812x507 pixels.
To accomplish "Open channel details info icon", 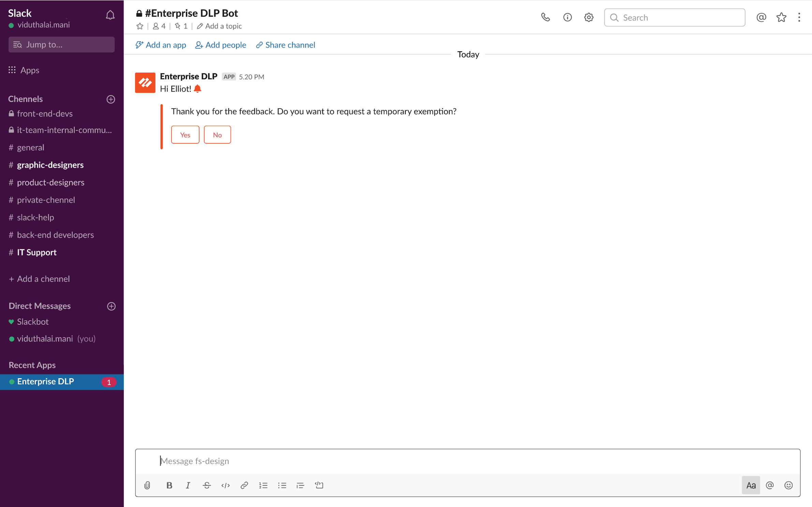I will [x=567, y=17].
